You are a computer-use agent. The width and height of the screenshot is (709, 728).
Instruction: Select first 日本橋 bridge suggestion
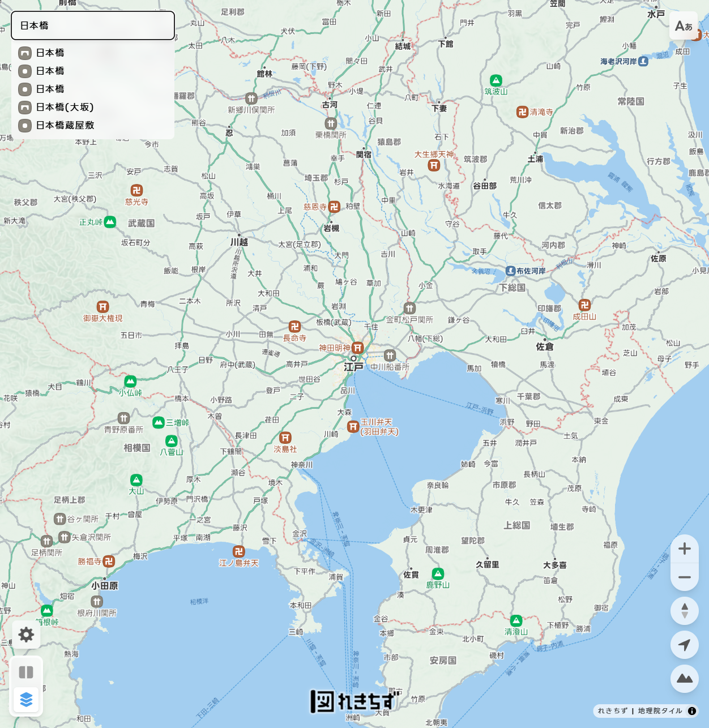tap(50, 53)
